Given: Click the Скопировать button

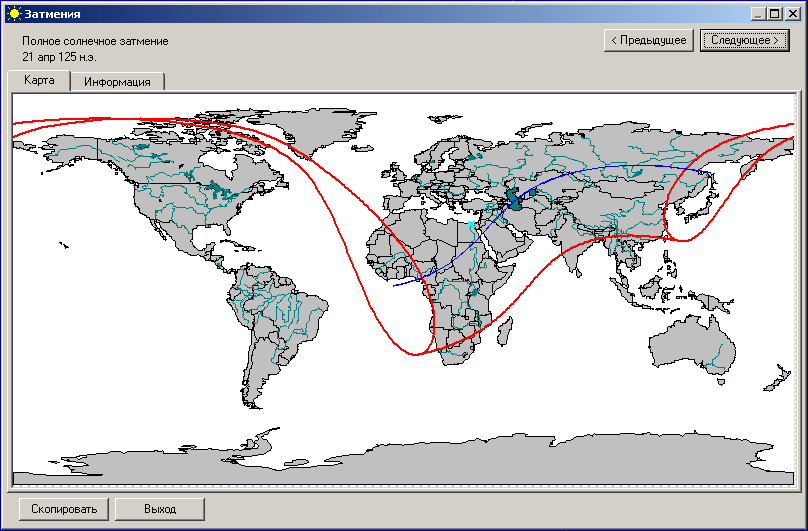Looking at the screenshot, I should tap(64, 509).
